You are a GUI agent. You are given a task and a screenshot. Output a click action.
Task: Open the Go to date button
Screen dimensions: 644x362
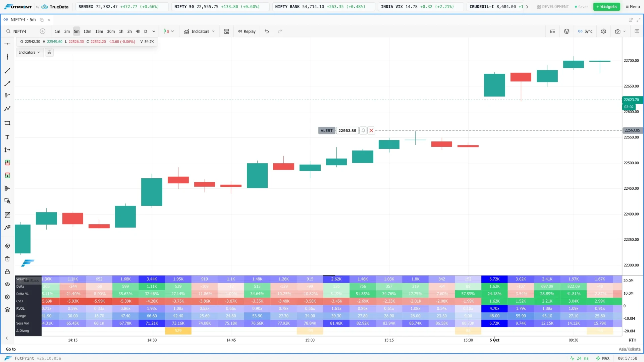click(x=11, y=349)
